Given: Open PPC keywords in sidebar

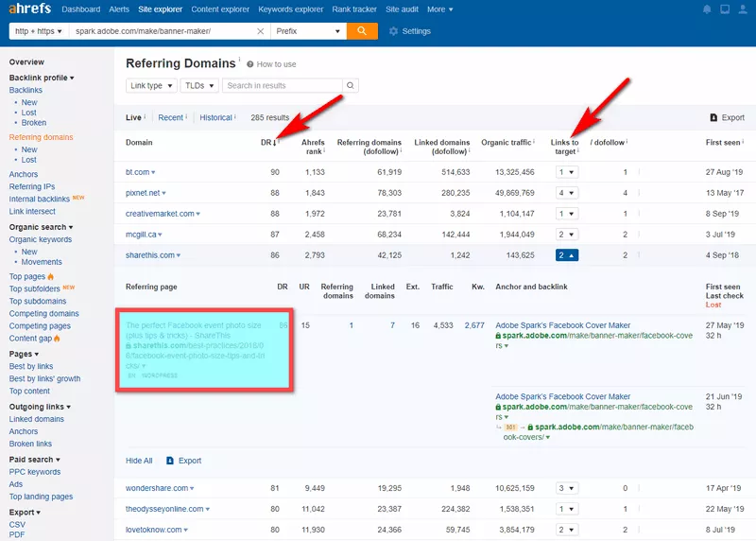Looking at the screenshot, I should [35, 472].
